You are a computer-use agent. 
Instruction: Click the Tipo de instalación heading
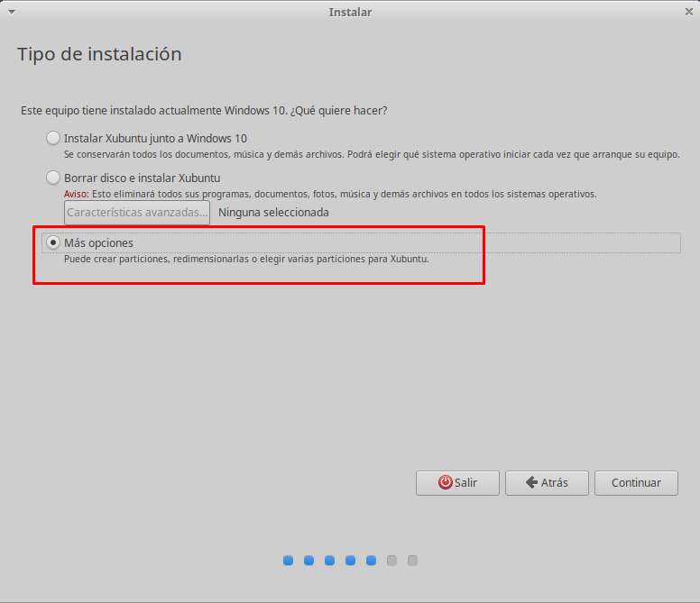tap(99, 54)
